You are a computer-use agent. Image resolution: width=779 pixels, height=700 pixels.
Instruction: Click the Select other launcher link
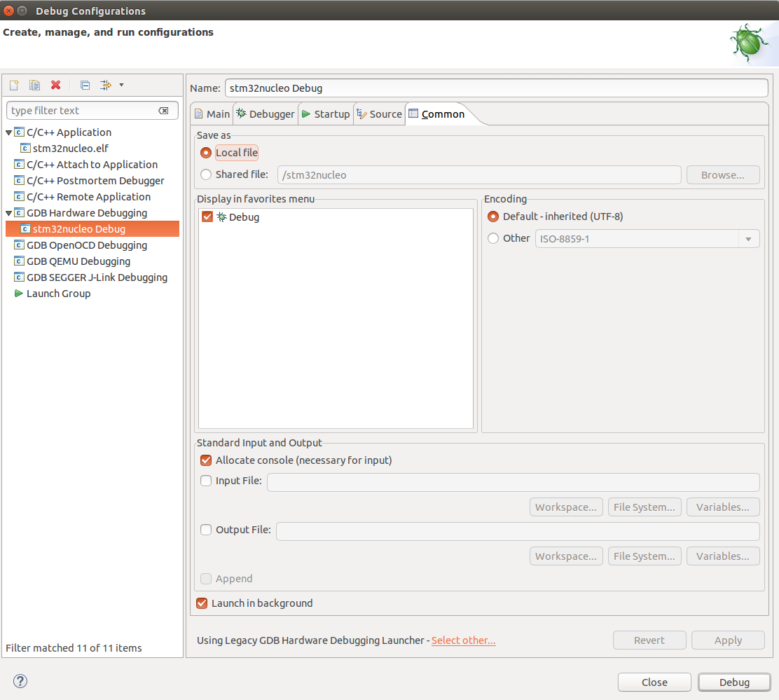(x=463, y=640)
